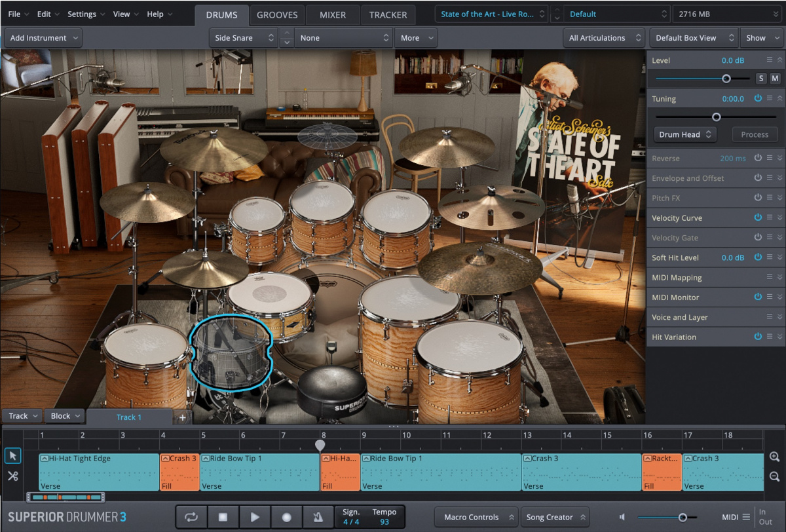Enable loop playback in the transport bar
Viewport: 786px width, 532px height.
tap(191, 517)
